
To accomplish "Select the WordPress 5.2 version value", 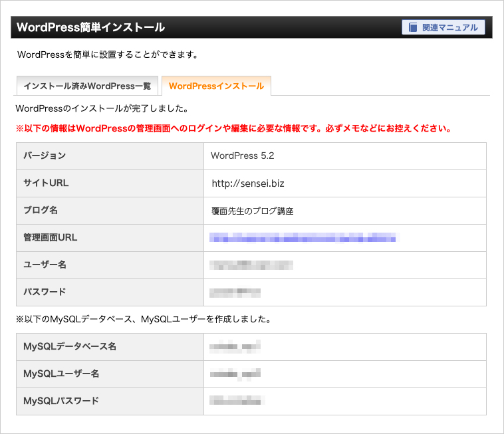I will tap(242, 156).
